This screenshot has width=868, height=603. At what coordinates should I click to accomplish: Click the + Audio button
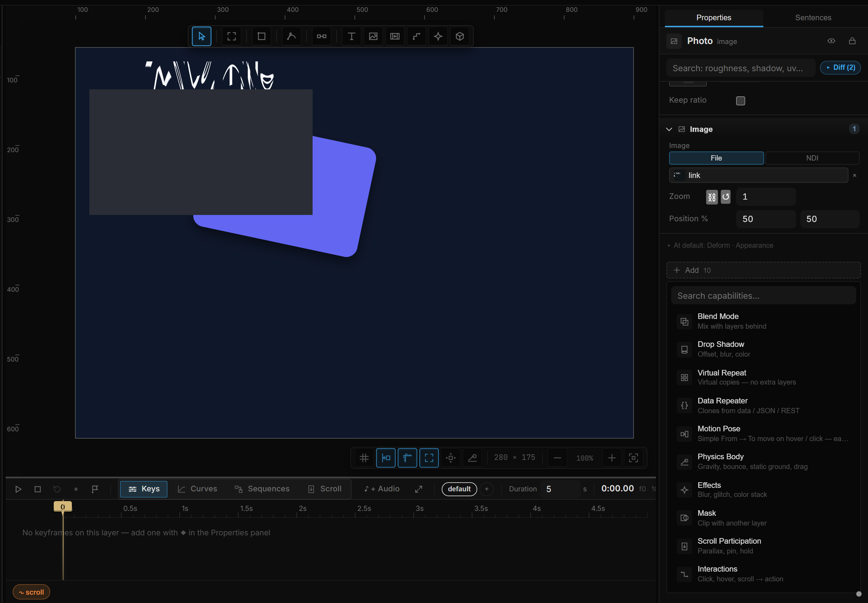tap(382, 489)
